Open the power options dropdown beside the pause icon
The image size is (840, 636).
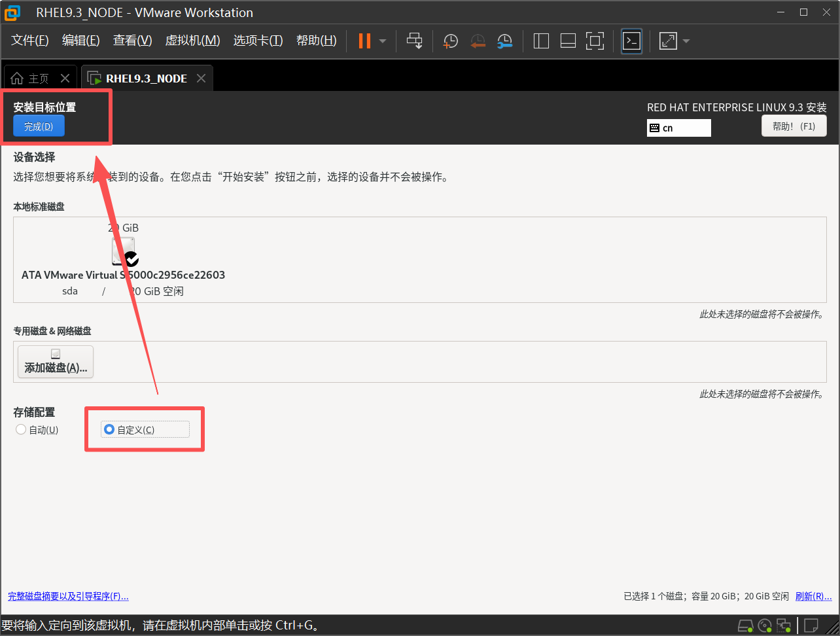point(383,41)
